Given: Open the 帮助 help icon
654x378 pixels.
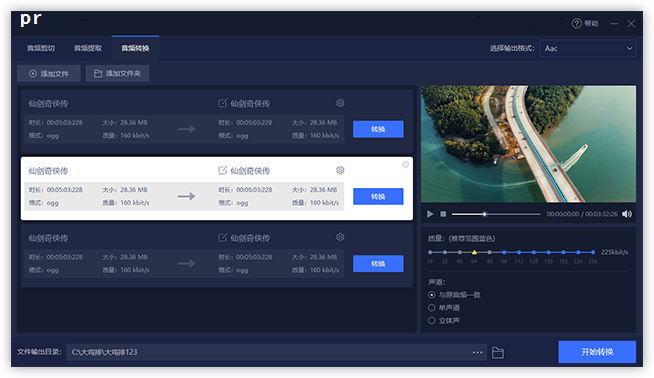Looking at the screenshot, I should (x=577, y=23).
